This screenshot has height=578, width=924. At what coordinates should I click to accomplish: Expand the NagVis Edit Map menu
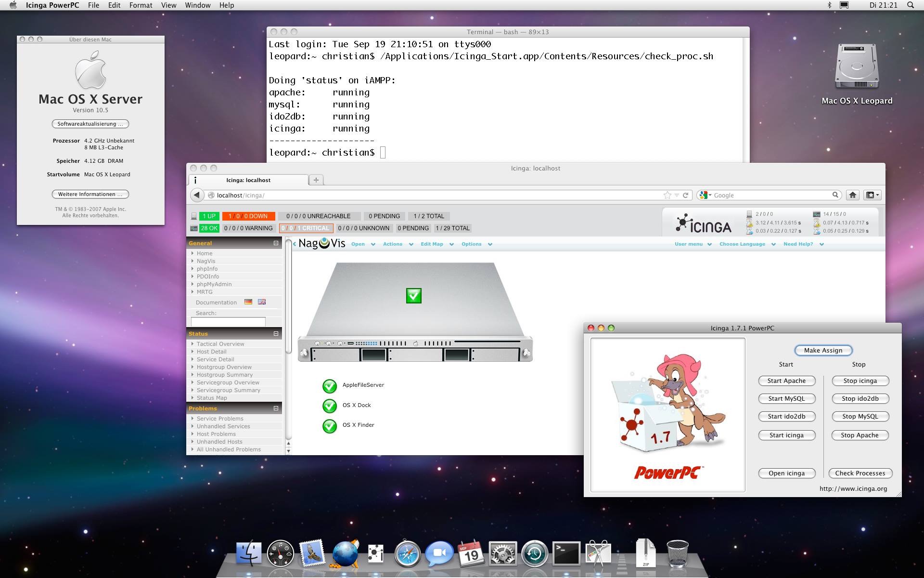437,244
